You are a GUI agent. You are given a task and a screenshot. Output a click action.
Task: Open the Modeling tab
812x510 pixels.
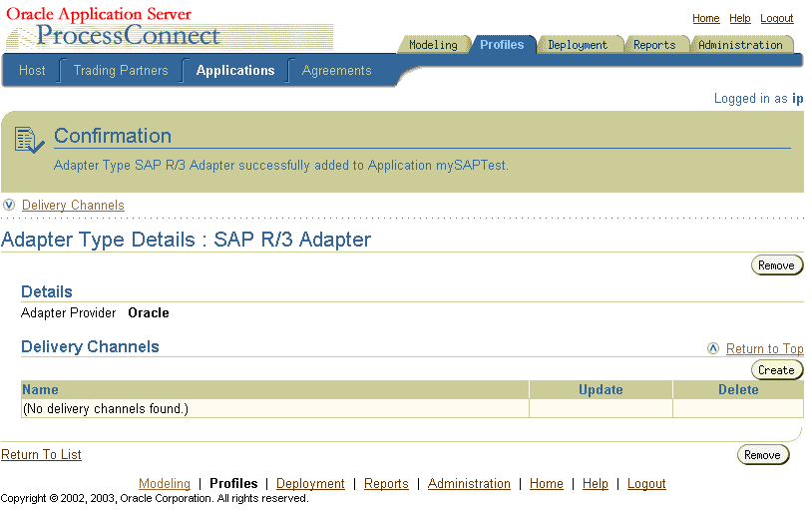click(434, 45)
